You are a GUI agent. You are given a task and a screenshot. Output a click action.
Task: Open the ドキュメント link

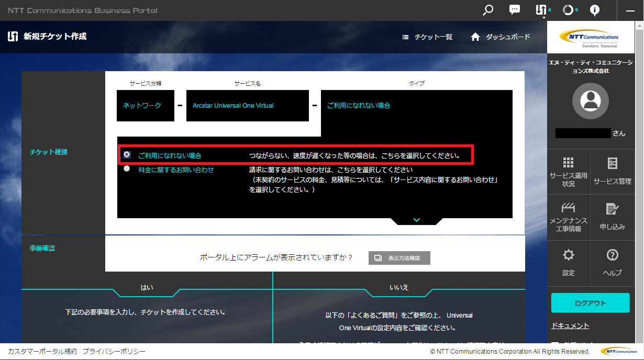570,325
